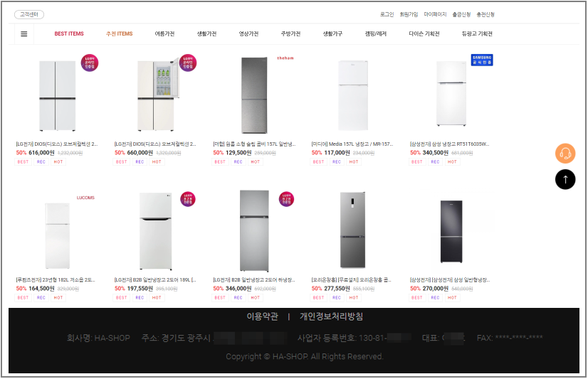Click the Samsung official badge on RT51T6035W fridge
Screen dimensions: 588x379
pos(482,60)
